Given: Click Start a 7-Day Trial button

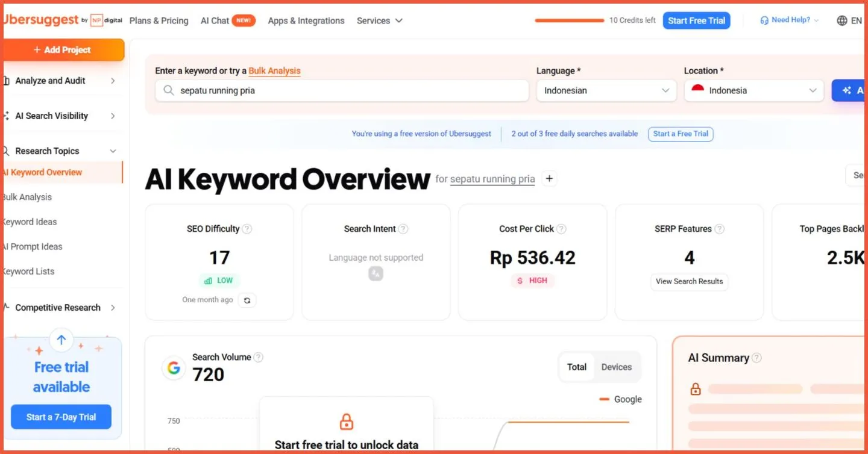Looking at the screenshot, I should click(x=61, y=417).
